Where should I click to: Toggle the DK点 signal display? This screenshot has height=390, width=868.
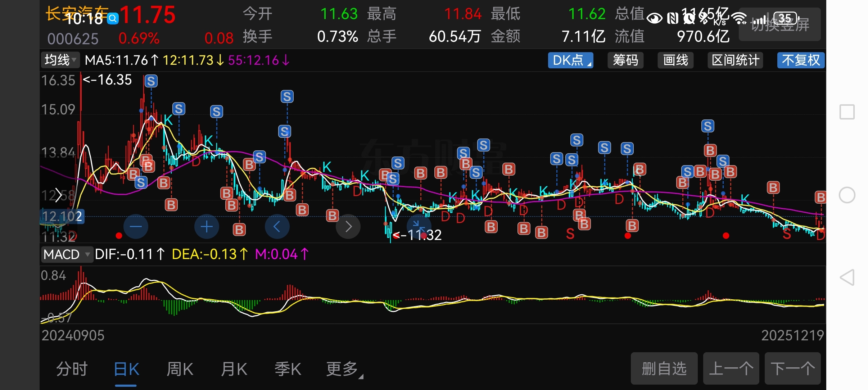570,60
